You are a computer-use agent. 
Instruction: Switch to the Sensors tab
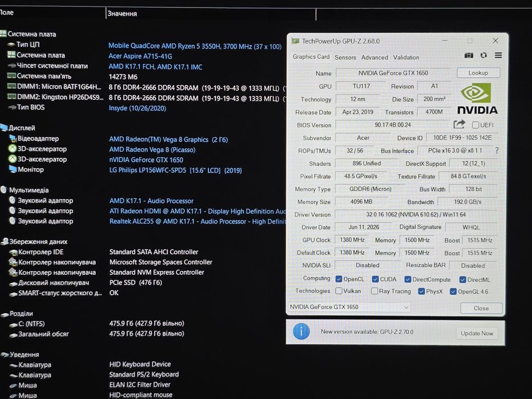pyautogui.click(x=345, y=58)
